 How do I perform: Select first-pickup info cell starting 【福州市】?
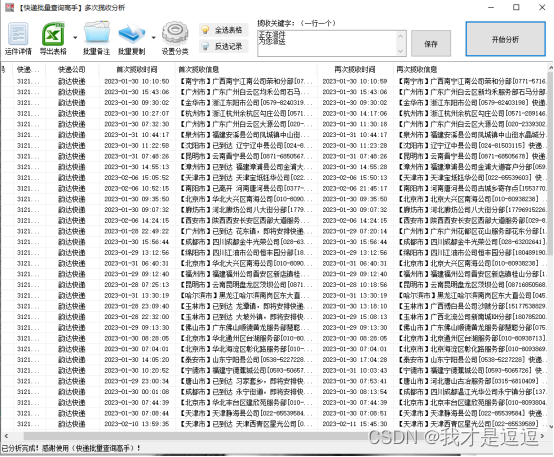click(246, 274)
